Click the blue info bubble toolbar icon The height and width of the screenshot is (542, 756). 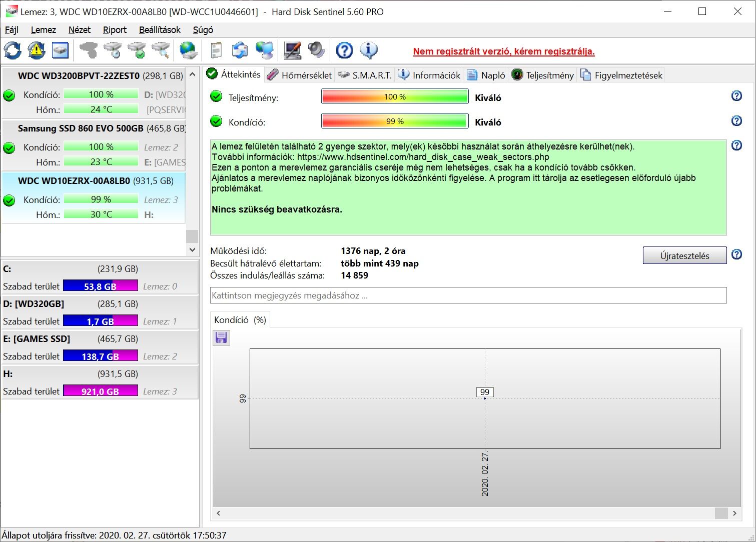point(369,50)
